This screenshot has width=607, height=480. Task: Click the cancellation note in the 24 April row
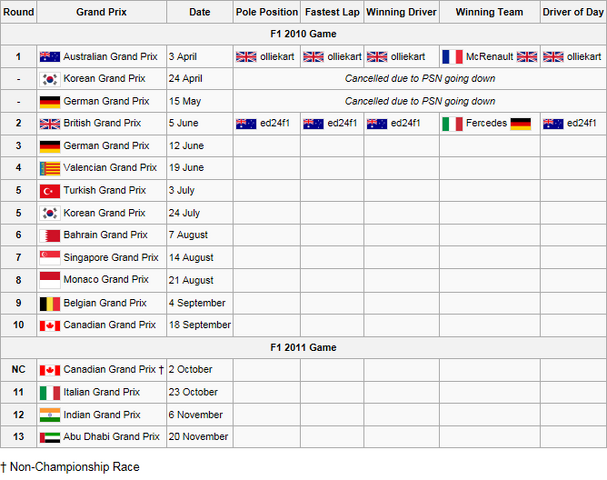coord(420,79)
